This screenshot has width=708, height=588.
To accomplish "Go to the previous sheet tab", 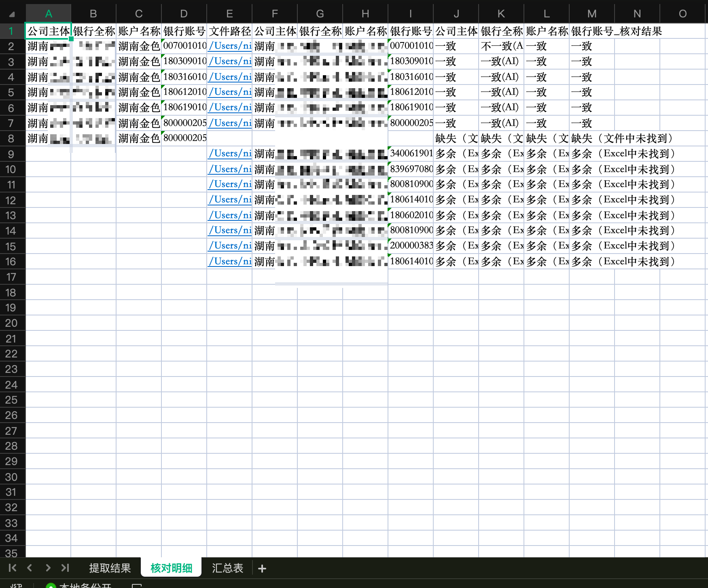I will (x=30, y=568).
